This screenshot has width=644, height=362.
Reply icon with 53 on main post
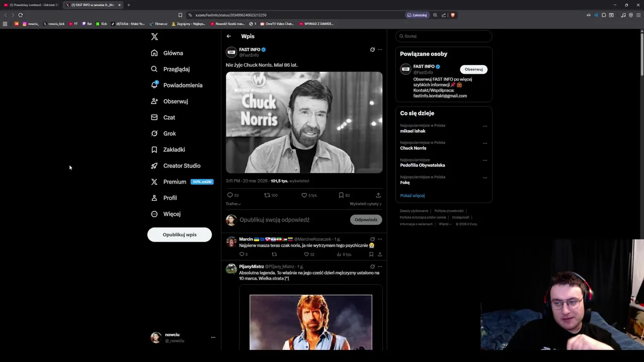pyautogui.click(x=230, y=195)
